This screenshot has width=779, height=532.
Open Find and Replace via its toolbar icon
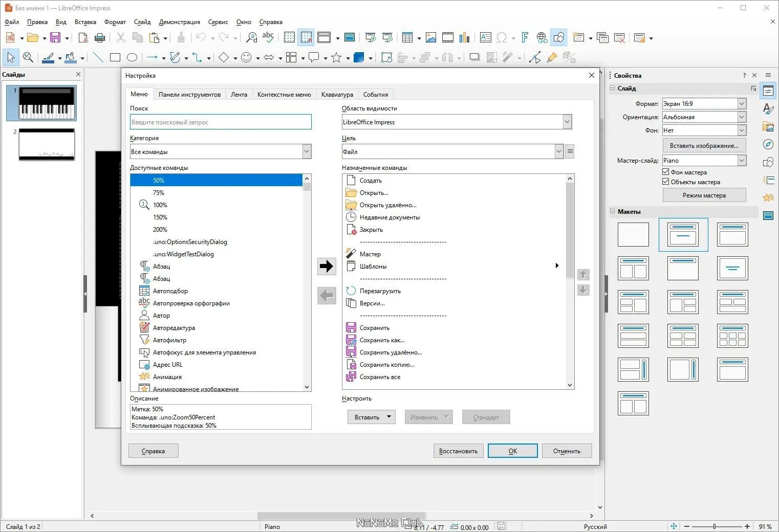[251, 37]
